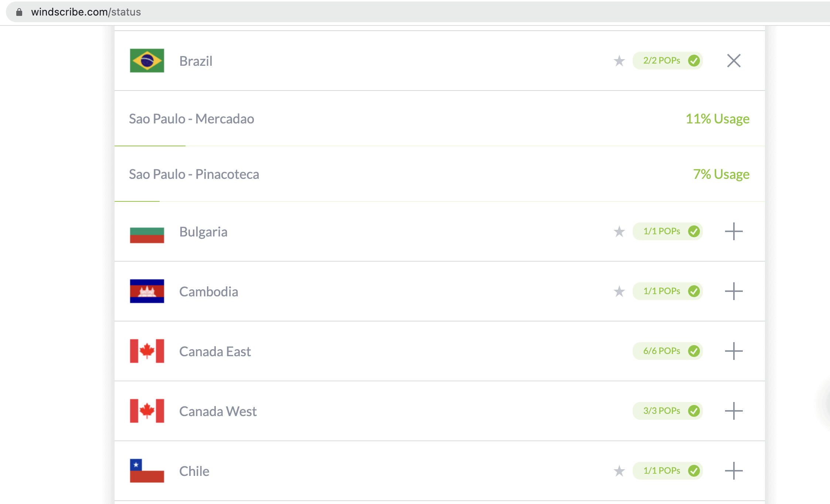
Task: Click the star icon beside Bulgaria
Action: (619, 231)
